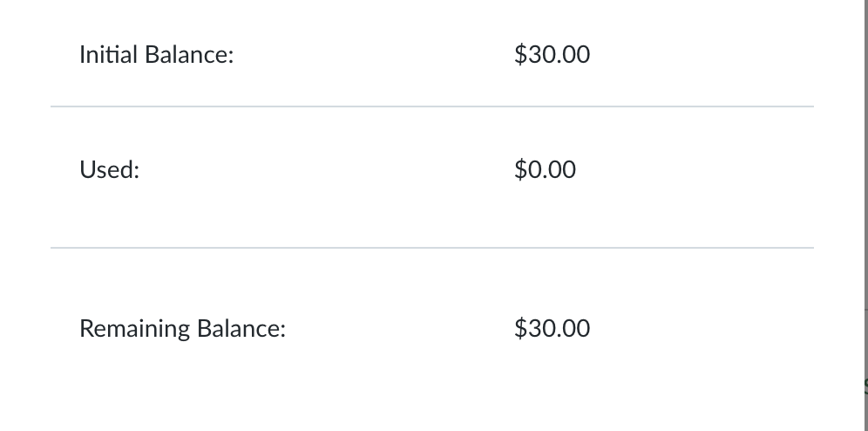
Task: Click the "Remaining Balance:" label
Action: (x=182, y=329)
